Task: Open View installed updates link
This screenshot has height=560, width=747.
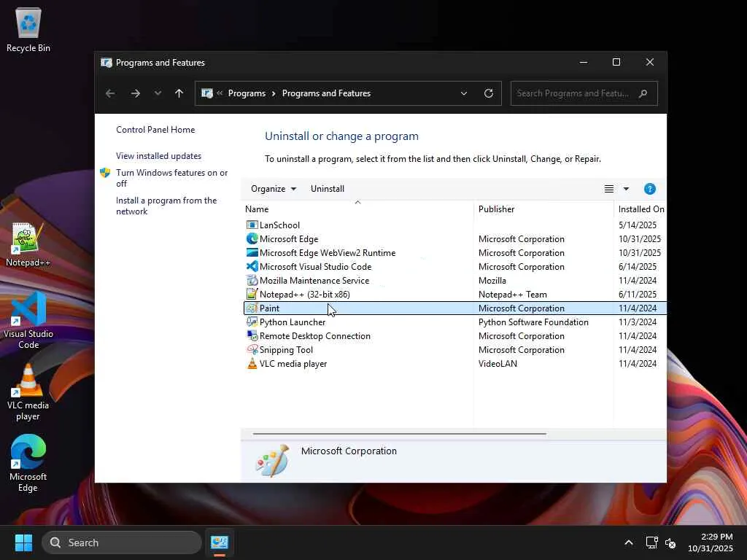Action: click(158, 156)
